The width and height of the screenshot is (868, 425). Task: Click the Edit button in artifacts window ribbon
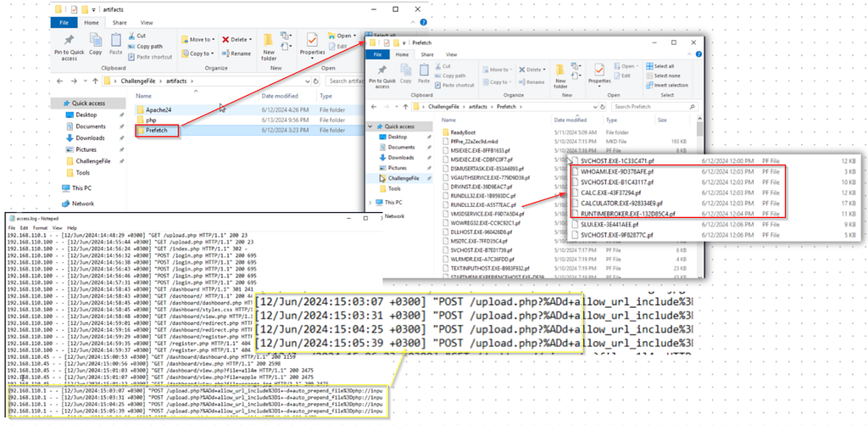337,47
